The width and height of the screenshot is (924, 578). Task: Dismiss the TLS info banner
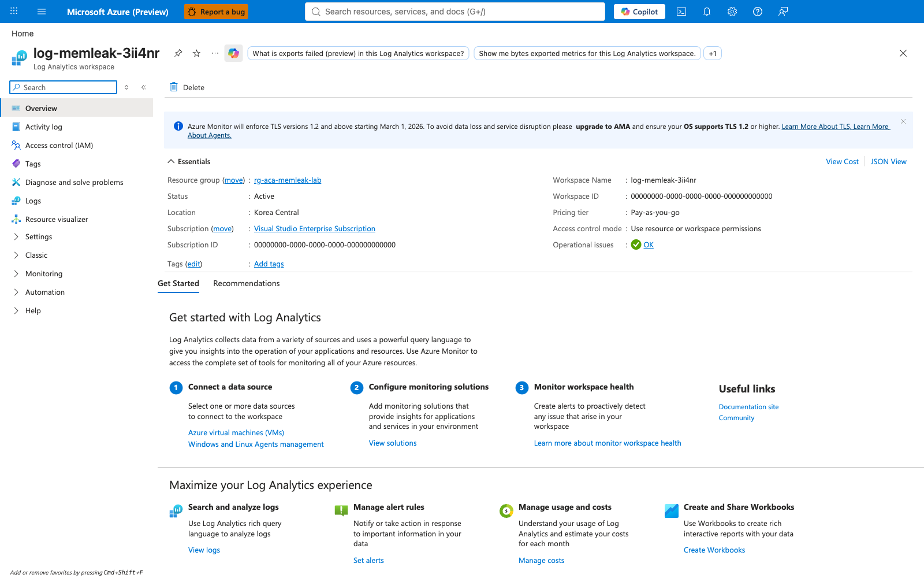pos(903,121)
